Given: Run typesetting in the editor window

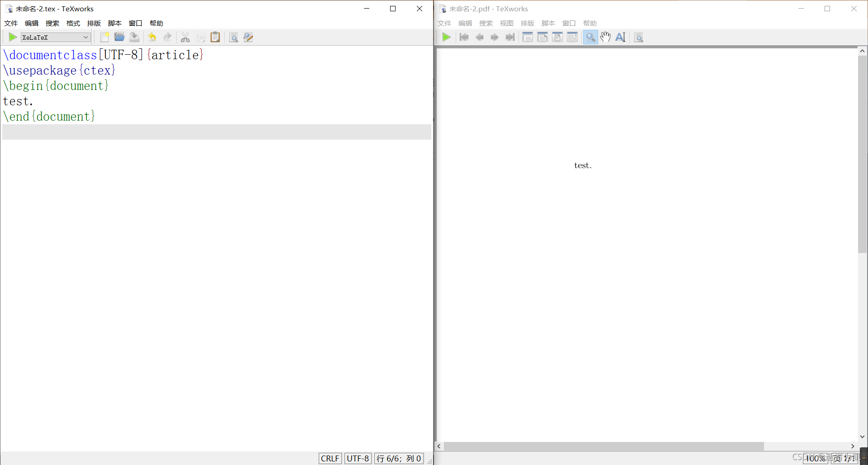Looking at the screenshot, I should point(13,37).
